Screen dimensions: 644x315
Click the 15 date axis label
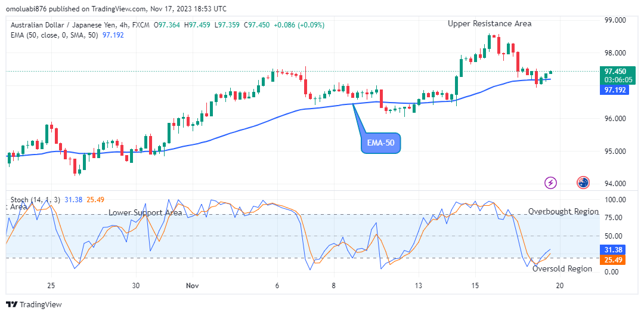coord(475,285)
